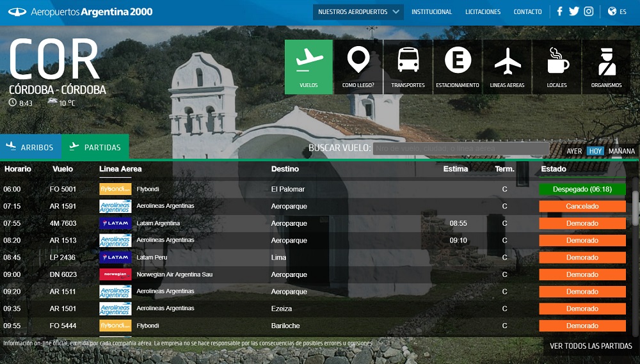Image resolution: width=640 pixels, height=364 pixels.
Task: Sort by the Destino column header
Action: (285, 169)
